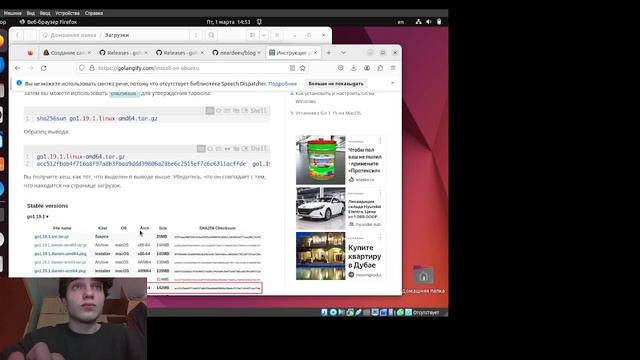The width and height of the screenshot is (640, 360).
Task: Open path options kebab in Files window
Action: click(196, 36)
